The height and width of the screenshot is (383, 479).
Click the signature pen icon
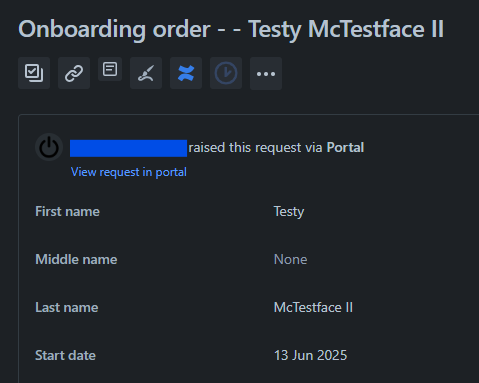tap(146, 73)
